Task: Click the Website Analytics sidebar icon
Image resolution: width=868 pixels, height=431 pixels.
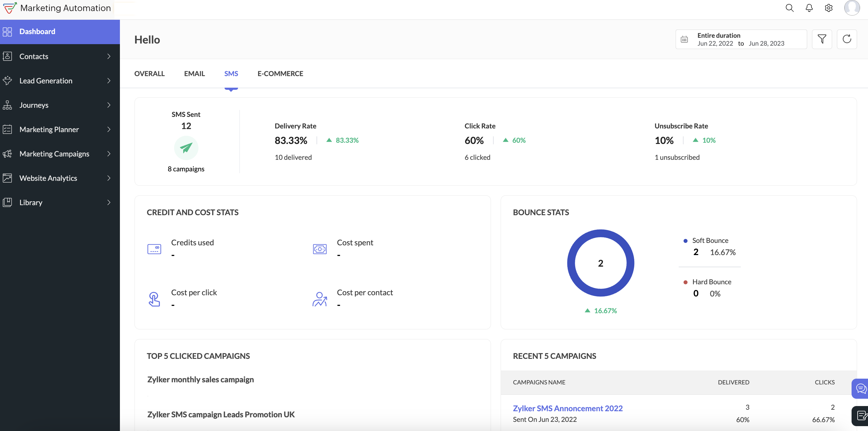Action: coord(8,177)
